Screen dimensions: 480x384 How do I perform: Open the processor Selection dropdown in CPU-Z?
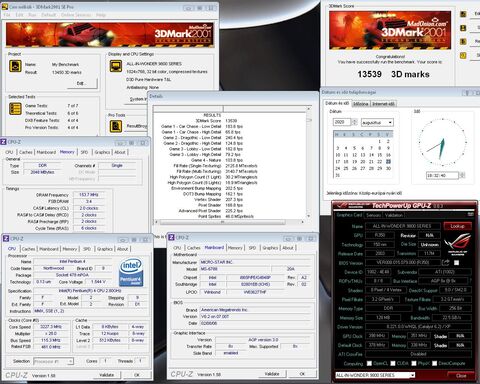click(53, 361)
